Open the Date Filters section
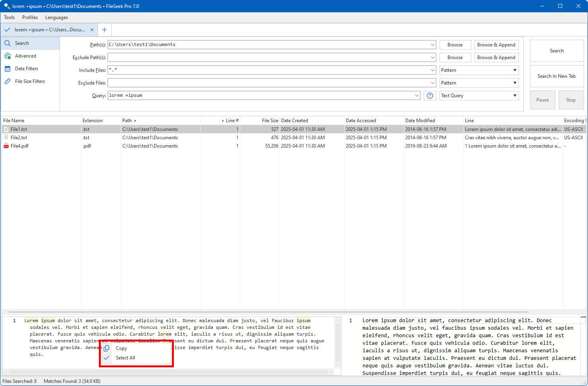 coord(30,69)
